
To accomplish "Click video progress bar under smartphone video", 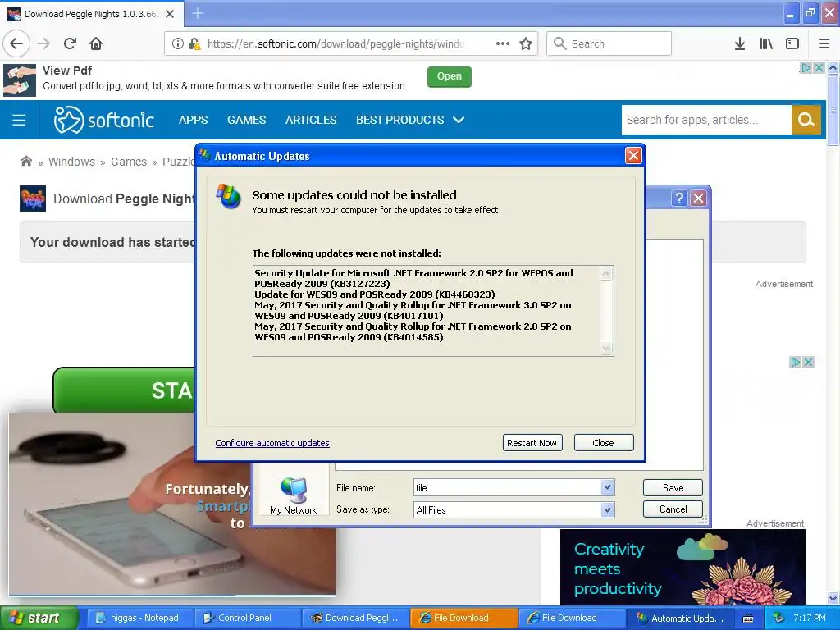I will coord(172,595).
